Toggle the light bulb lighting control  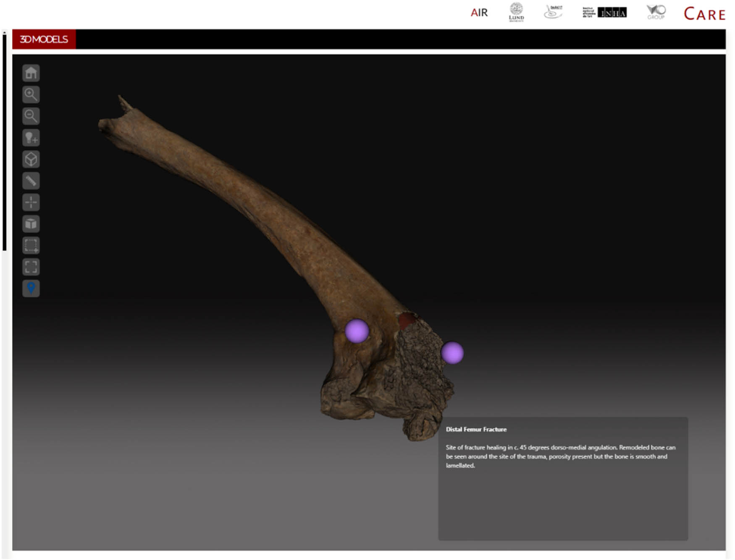31,138
